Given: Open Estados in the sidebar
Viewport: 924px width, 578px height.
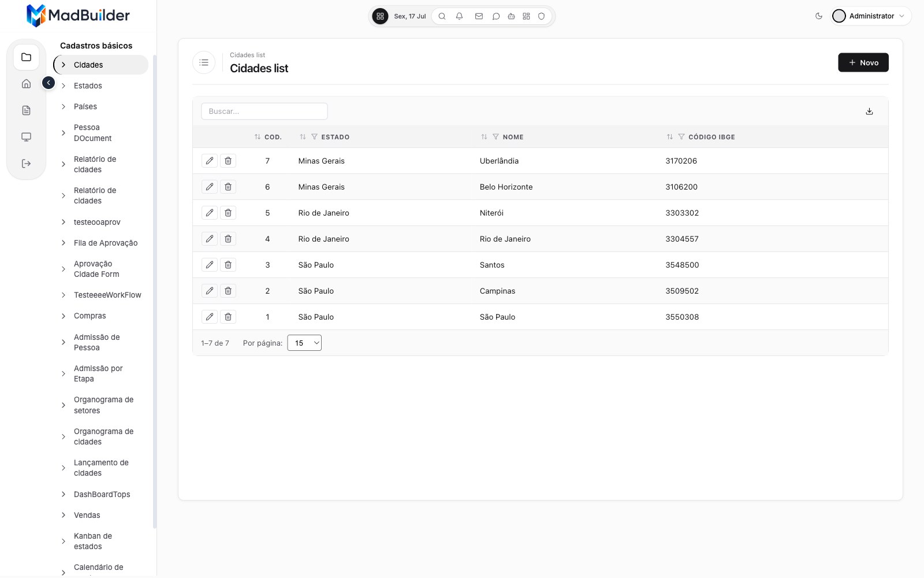Looking at the screenshot, I should click(88, 86).
